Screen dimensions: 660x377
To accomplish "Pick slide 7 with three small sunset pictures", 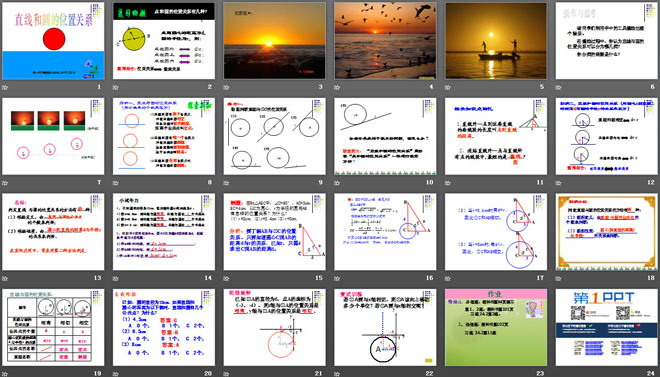I will tap(53, 136).
